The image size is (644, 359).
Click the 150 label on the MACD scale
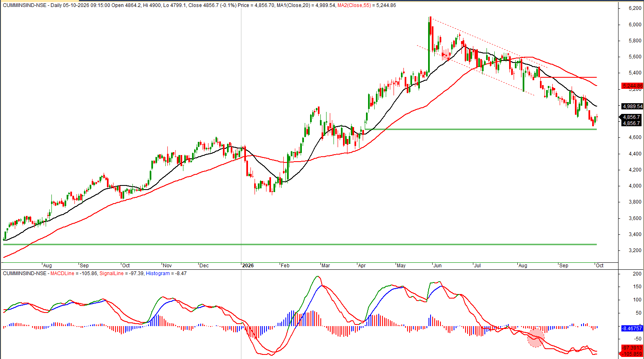(637, 287)
